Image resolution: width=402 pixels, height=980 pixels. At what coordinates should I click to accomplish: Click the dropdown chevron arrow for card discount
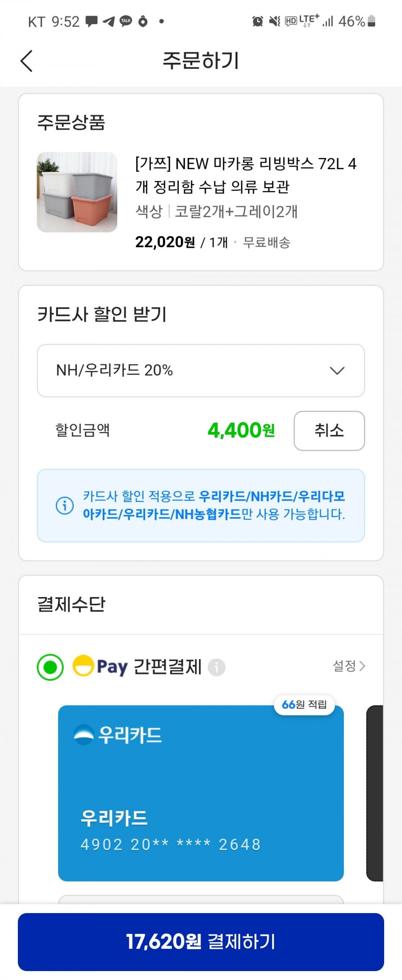click(337, 371)
